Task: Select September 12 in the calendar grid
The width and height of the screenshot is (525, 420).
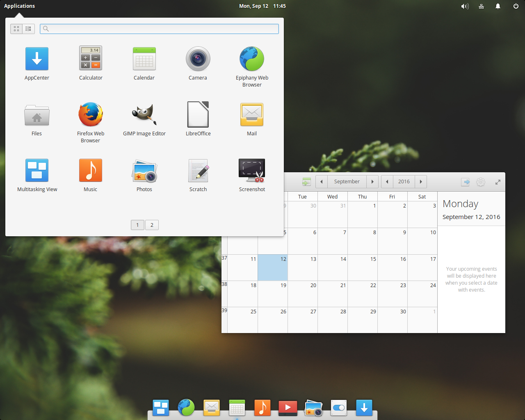Action: (273, 267)
